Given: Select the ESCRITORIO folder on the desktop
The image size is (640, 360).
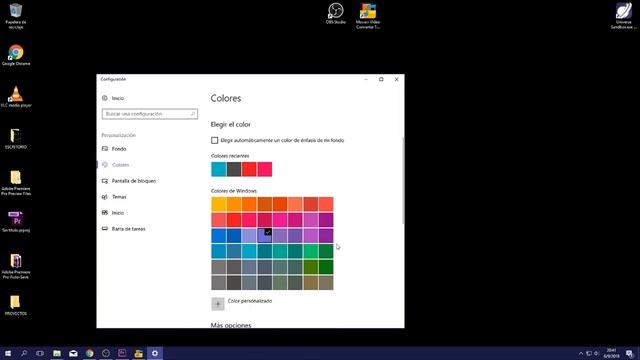Looking at the screenshot, I should pos(16,138).
